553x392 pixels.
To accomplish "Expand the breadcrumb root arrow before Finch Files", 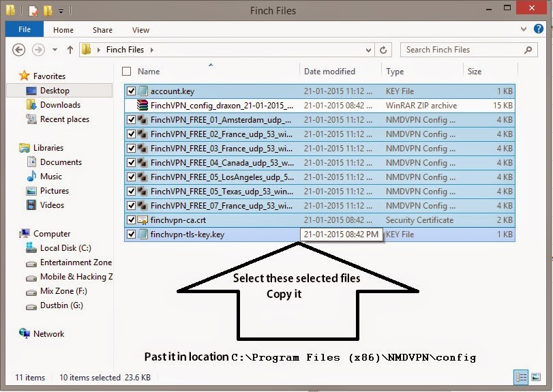I will click(x=98, y=50).
